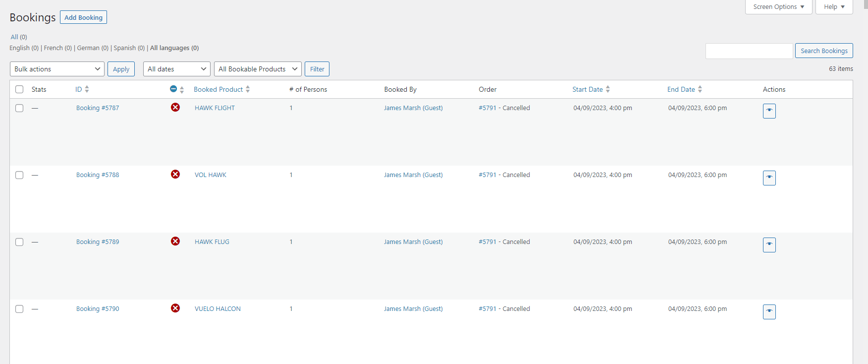868x364 pixels.
Task: Open the Help tab
Action: tap(834, 7)
